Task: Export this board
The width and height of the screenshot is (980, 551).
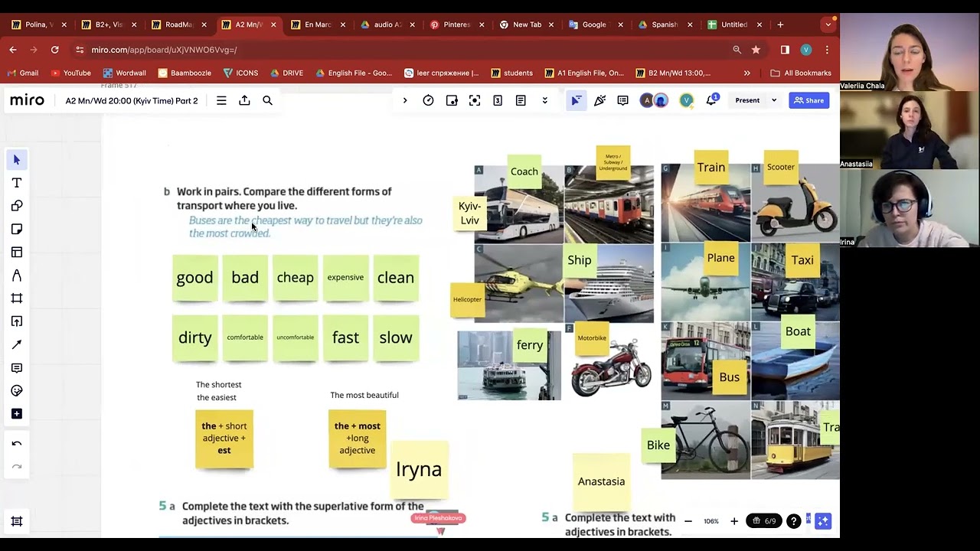Action: [244, 100]
